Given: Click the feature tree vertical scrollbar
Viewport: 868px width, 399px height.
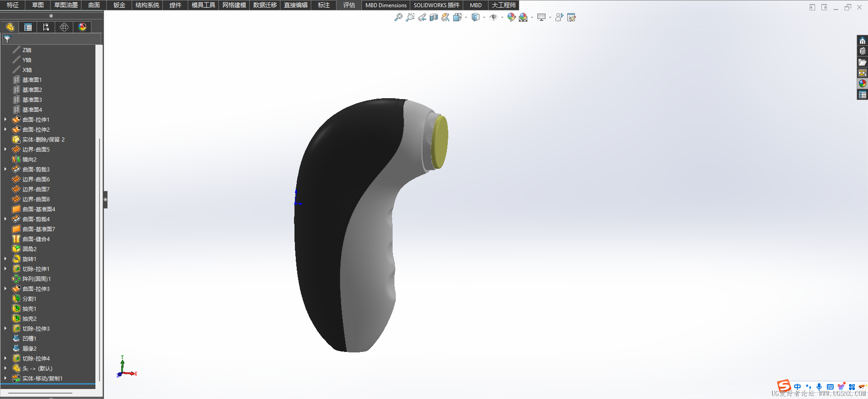Looking at the screenshot, I should pyautogui.click(x=99, y=260).
